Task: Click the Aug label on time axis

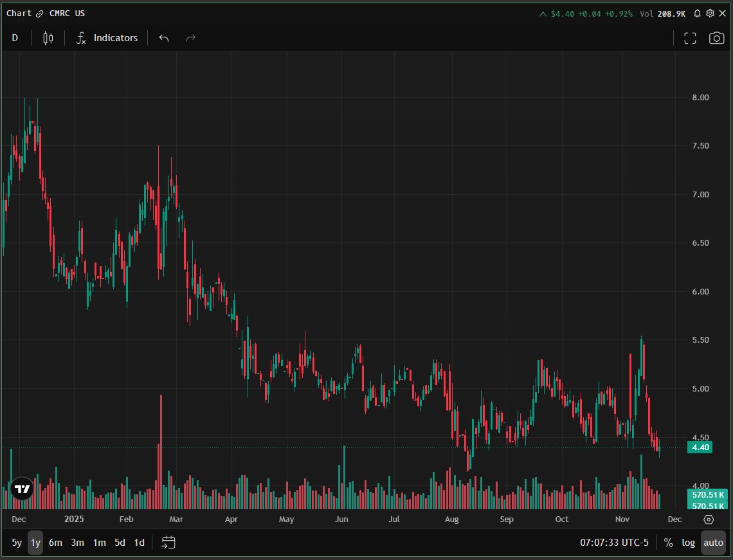Action: (451, 519)
